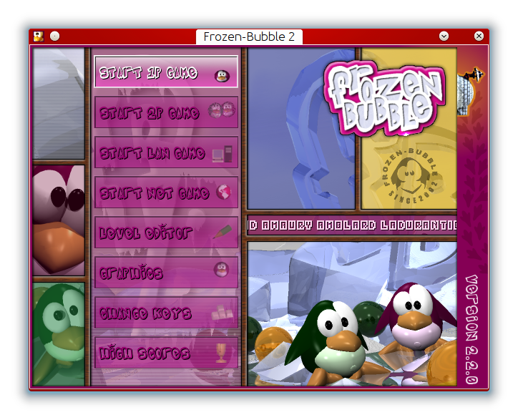Click the pink penguin face thumbnail
518x420 pixels.
59,220
